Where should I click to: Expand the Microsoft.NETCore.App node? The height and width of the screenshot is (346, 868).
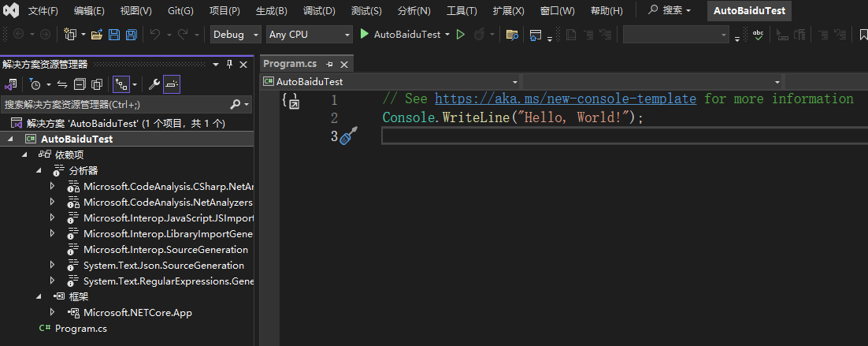[52, 312]
